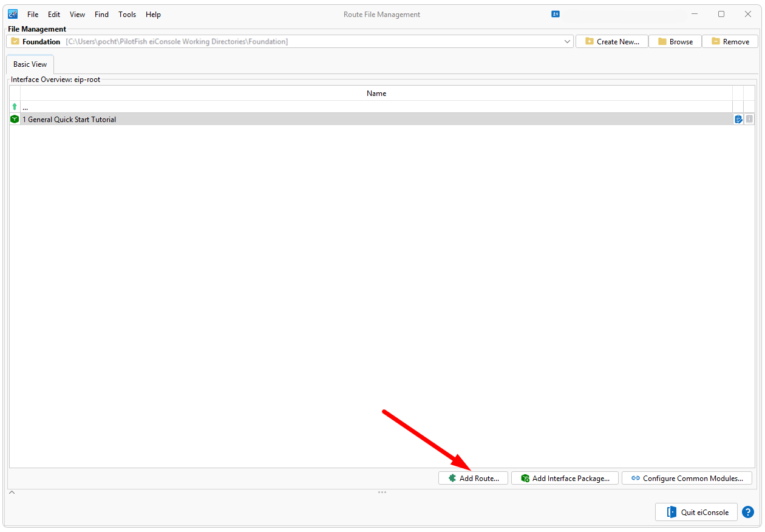Click the Configure Common Modules... button
Image resolution: width=765 pixels, height=532 pixels.
[x=687, y=479]
